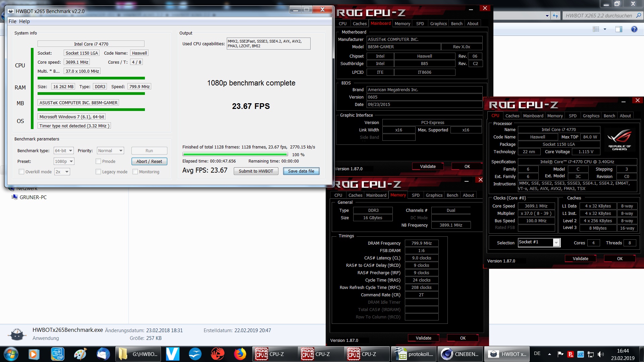
Task: Click the Used CPU capabilities text box
Action: pyautogui.click(x=268, y=44)
